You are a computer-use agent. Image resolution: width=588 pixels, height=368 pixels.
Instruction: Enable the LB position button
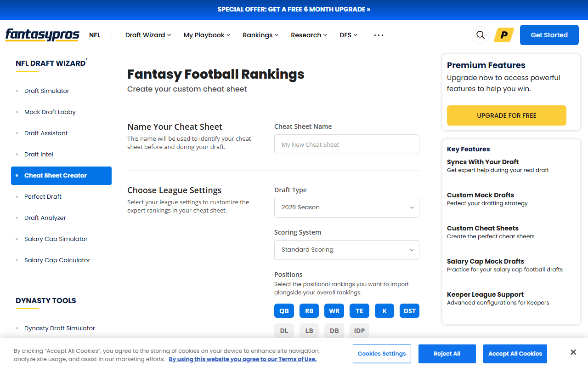click(309, 330)
